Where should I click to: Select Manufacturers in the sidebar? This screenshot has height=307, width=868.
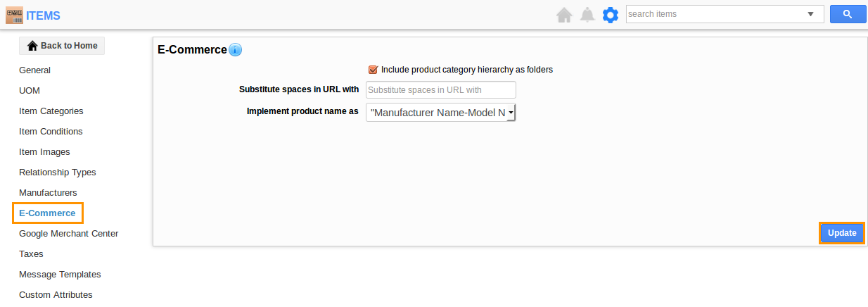(48, 193)
